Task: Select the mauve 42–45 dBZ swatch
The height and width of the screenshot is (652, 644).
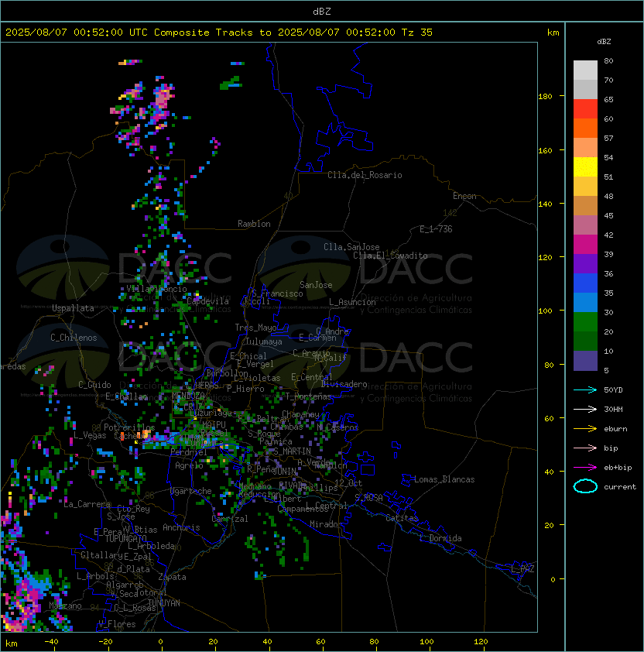Action: pyautogui.click(x=585, y=225)
